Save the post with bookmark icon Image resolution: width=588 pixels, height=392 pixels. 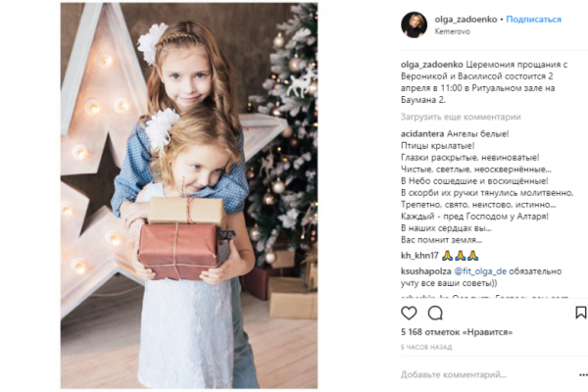coord(581,313)
